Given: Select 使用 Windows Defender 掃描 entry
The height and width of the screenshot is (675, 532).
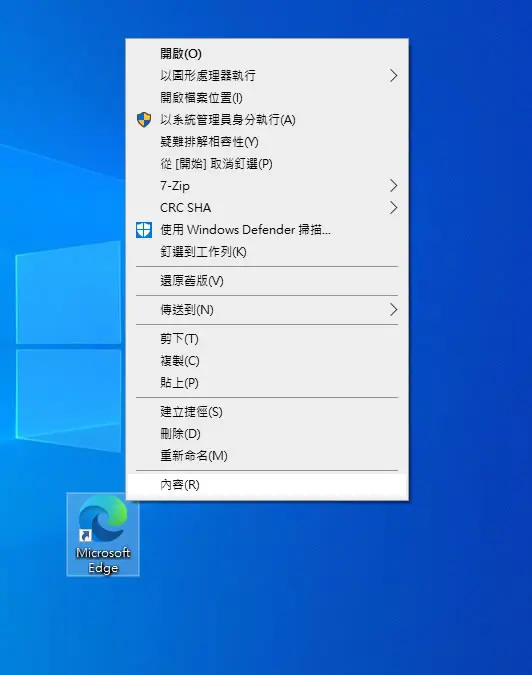Looking at the screenshot, I should coord(267,230).
